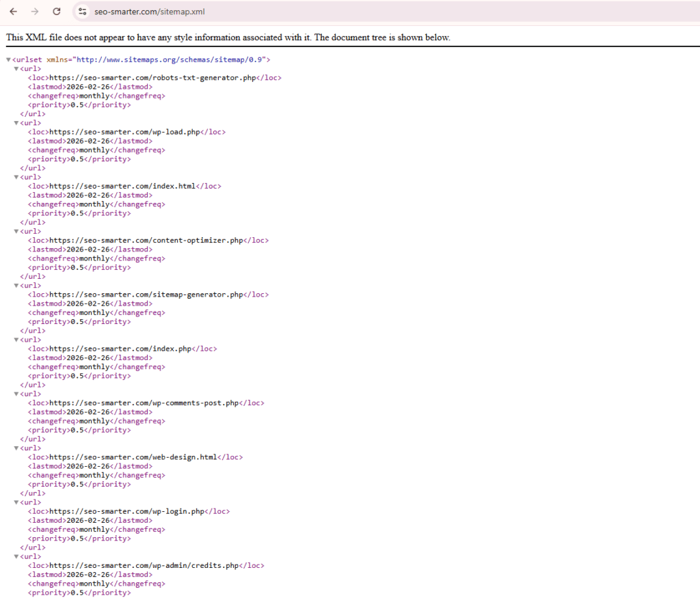The image size is (700, 598).
Task: Reload the sitemap.xml page
Action: tap(57, 12)
